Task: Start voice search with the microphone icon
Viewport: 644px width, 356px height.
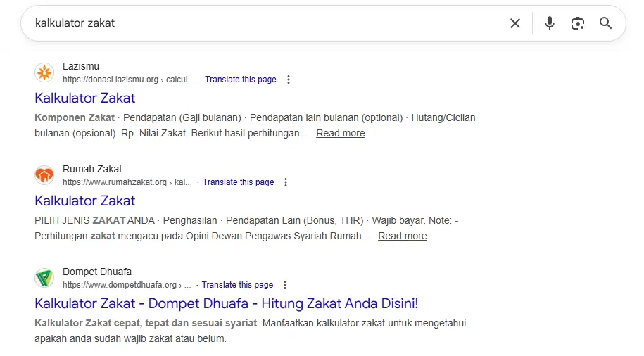Action: pos(550,23)
